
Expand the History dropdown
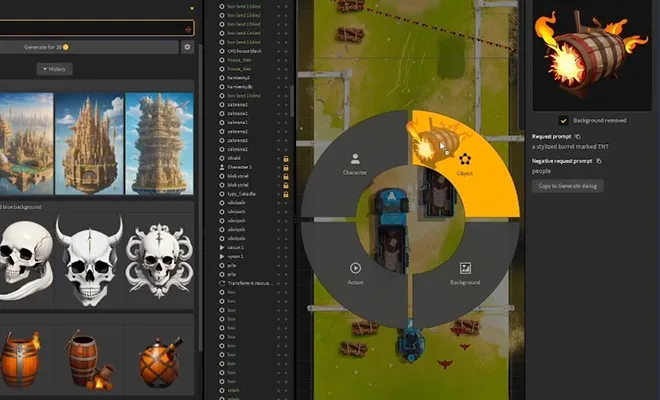(x=55, y=69)
